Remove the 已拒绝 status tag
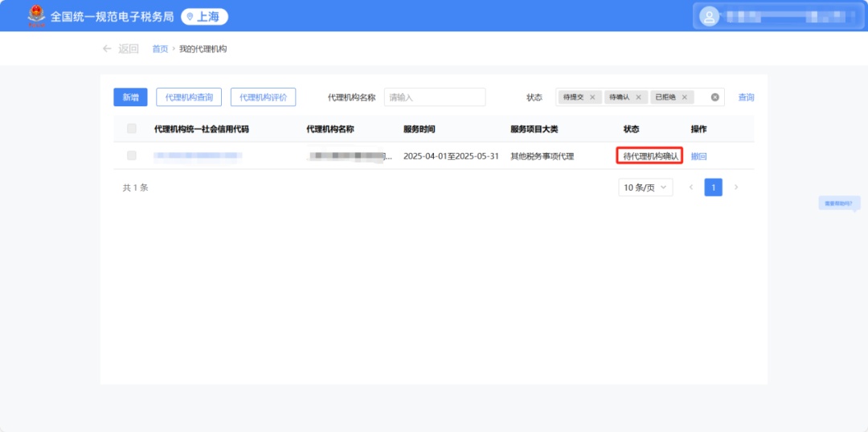This screenshot has height=432, width=868. click(684, 97)
